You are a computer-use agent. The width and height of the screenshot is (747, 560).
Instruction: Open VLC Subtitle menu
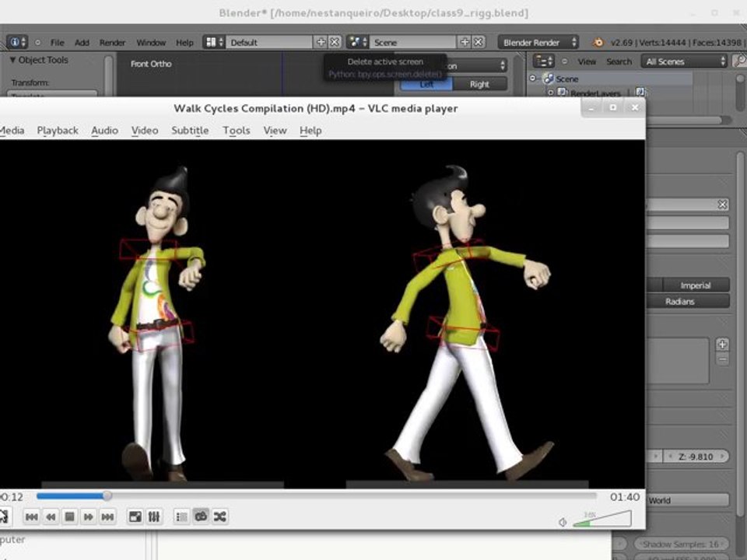click(x=190, y=131)
